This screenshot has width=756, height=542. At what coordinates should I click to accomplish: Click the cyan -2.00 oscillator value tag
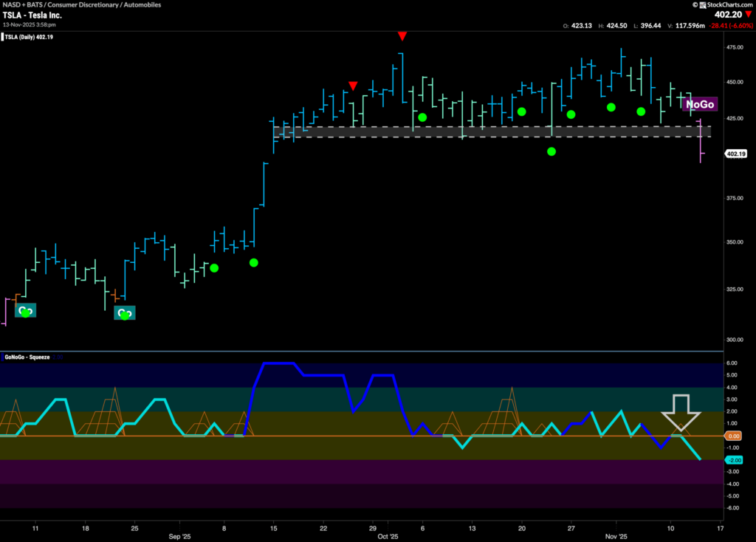click(734, 460)
